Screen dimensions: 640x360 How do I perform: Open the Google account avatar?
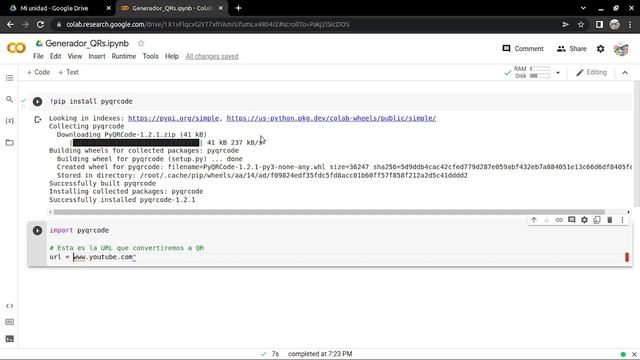621,49
